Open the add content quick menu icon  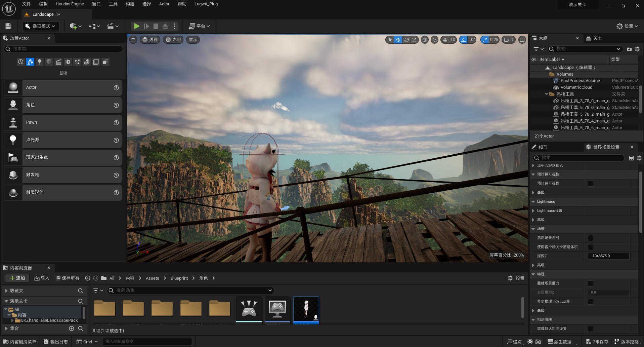[x=76, y=26]
